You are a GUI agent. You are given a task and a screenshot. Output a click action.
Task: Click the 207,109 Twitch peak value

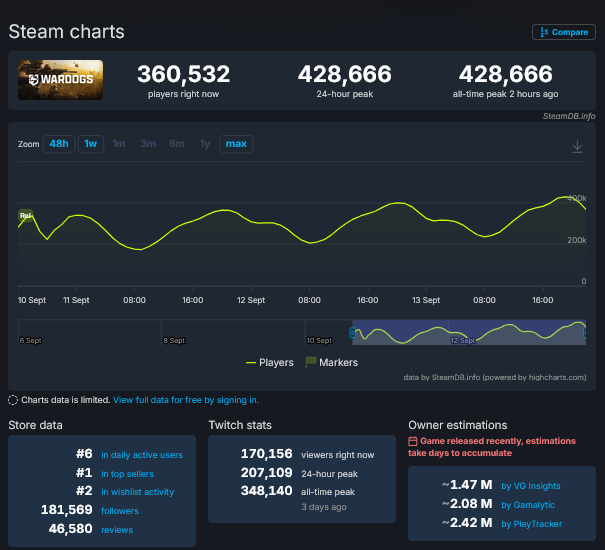tap(267, 473)
